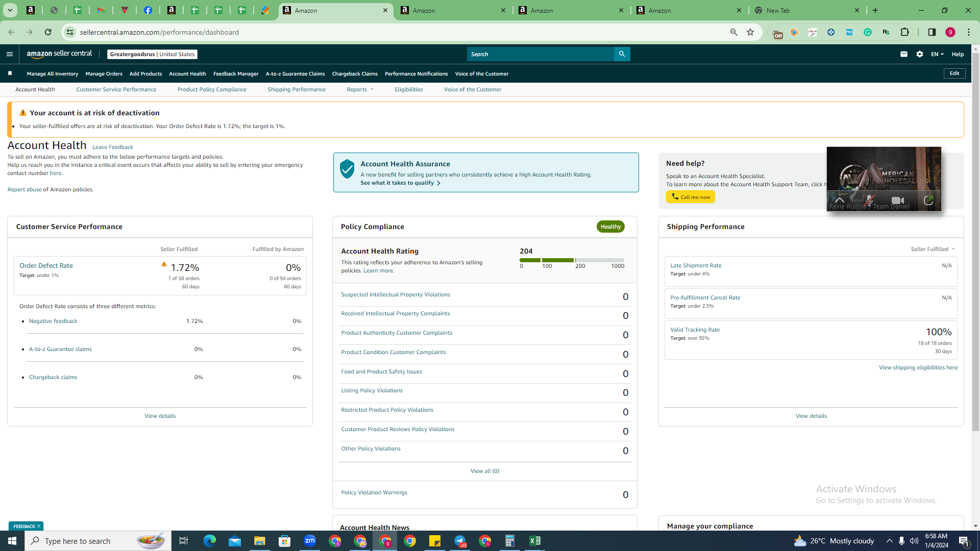Open the Chrome three-dot menu
The height and width of the screenshot is (551, 980).
969,32
